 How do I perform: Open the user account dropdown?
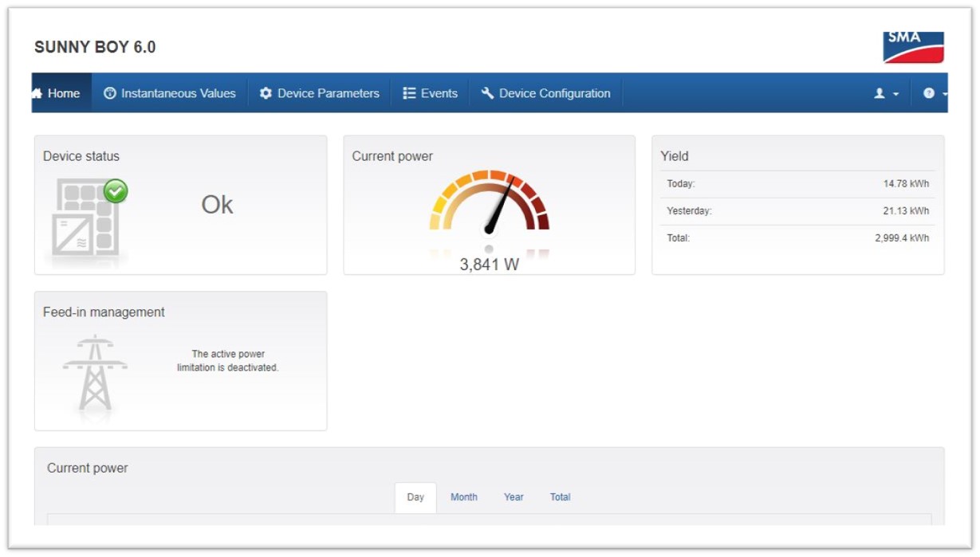pyautogui.click(x=886, y=93)
